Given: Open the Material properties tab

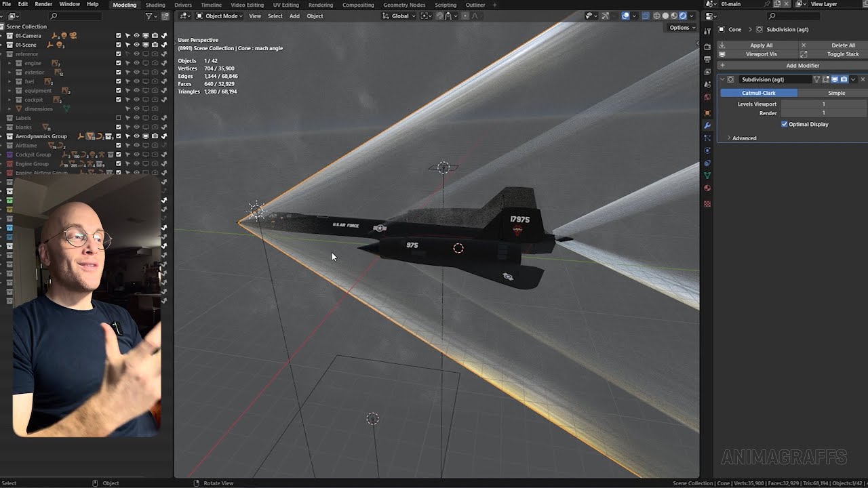Looking at the screenshot, I should coord(707,188).
